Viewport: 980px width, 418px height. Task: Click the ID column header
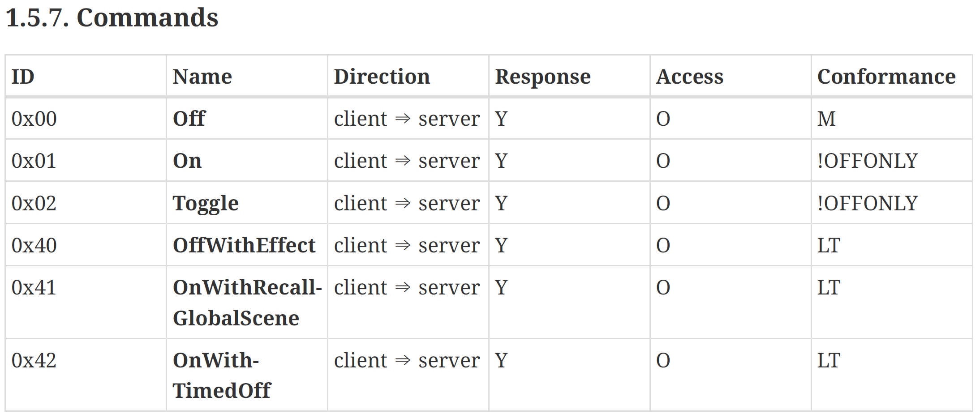pyautogui.click(x=23, y=77)
